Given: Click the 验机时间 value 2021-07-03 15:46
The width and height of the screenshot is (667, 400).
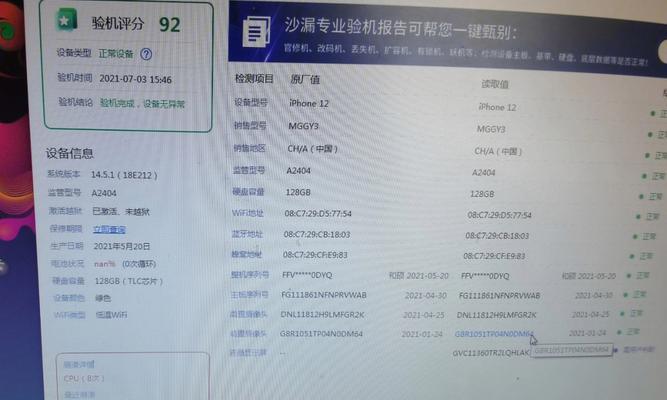Looking at the screenshot, I should click(135, 80).
